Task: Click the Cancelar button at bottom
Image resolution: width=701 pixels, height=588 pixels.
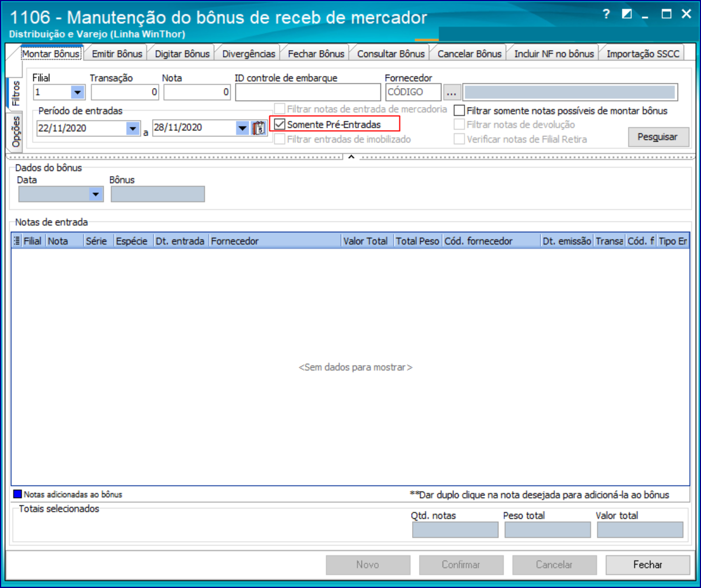Action: 554,564
